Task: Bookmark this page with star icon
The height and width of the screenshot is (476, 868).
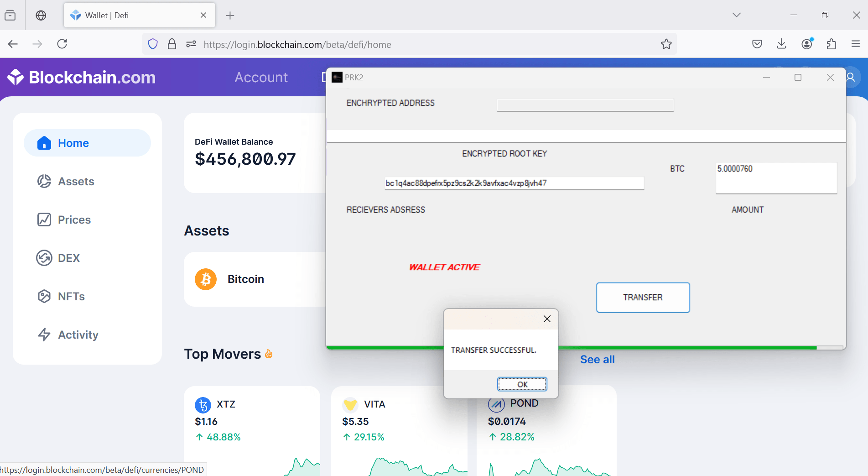Action: pos(666,44)
